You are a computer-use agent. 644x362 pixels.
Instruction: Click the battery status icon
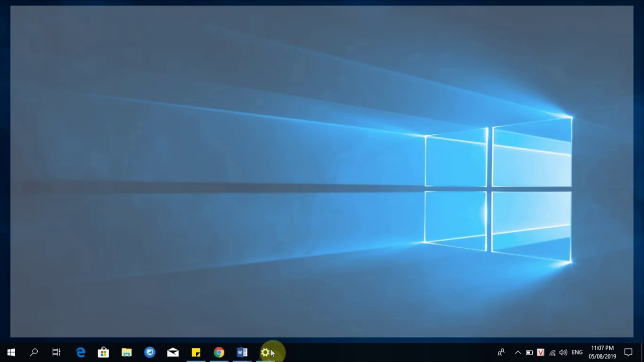[529, 352]
